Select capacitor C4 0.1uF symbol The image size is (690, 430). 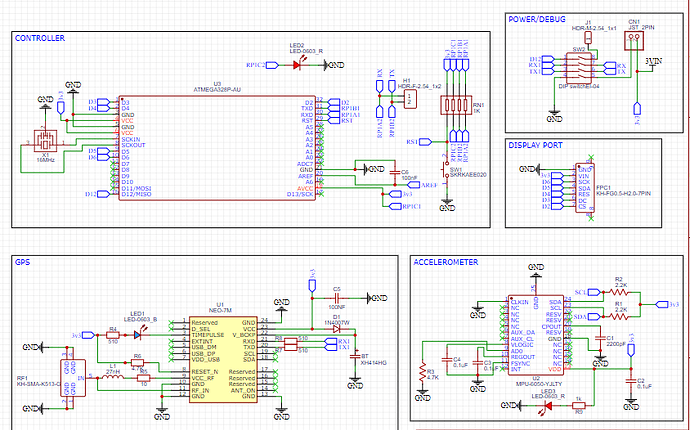point(447,359)
